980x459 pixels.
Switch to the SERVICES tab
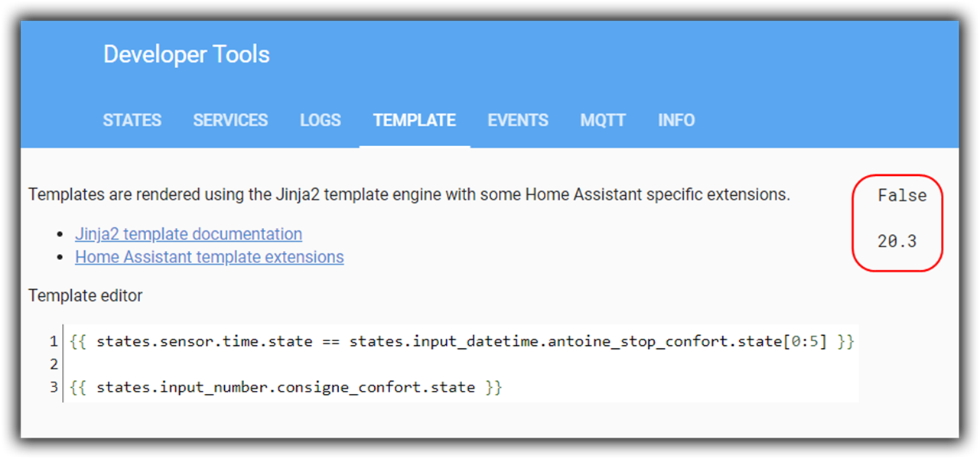tap(230, 120)
